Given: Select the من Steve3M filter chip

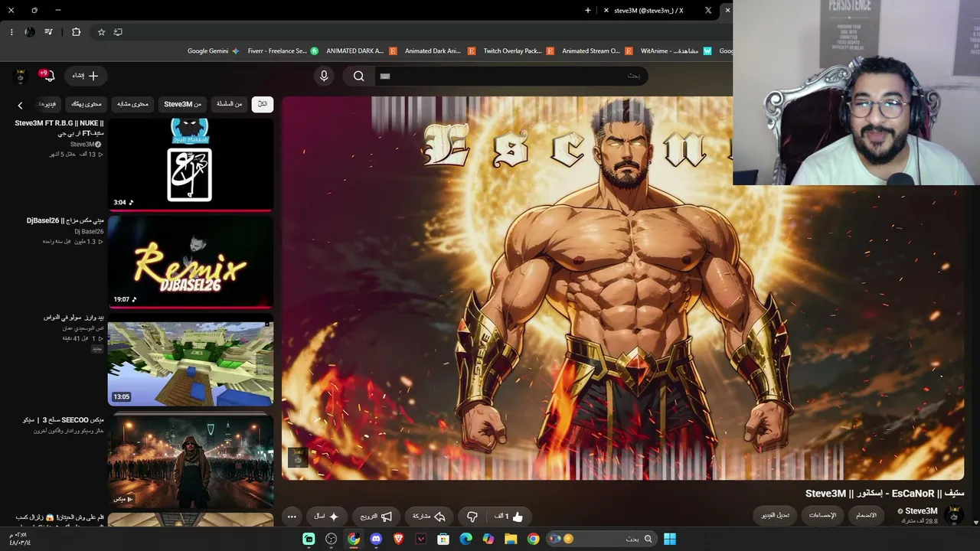Looking at the screenshot, I should (x=182, y=104).
